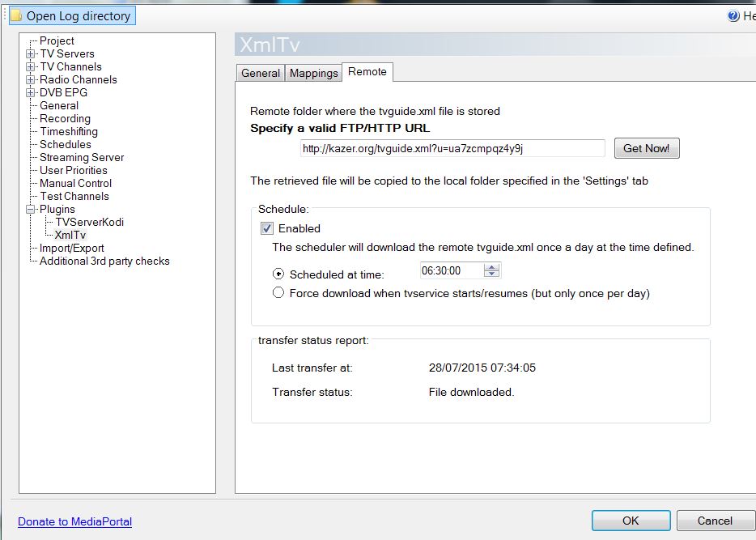Select TVServerKodi plugin in the tree

pyautogui.click(x=89, y=222)
